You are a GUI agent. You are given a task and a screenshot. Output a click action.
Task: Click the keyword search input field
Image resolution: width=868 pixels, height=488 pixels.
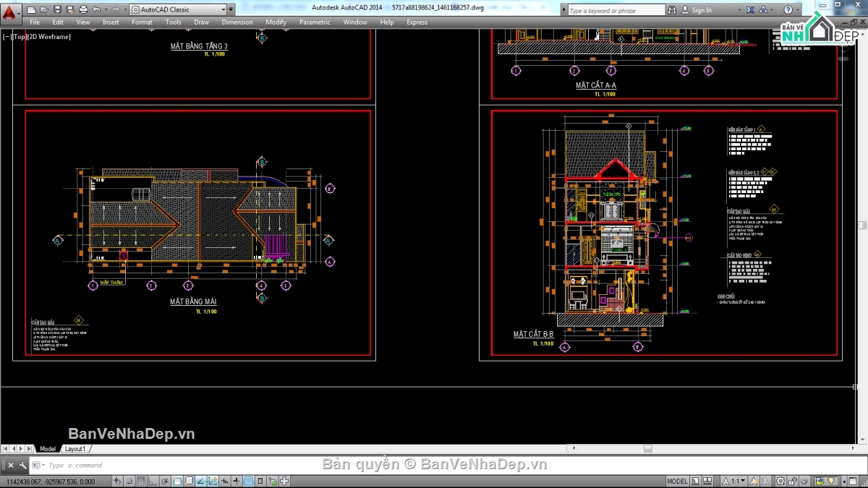[x=615, y=10]
